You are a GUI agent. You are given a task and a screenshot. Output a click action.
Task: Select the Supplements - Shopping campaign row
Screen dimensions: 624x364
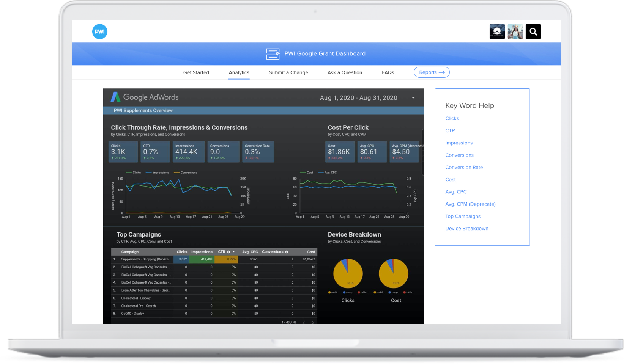[x=214, y=259]
